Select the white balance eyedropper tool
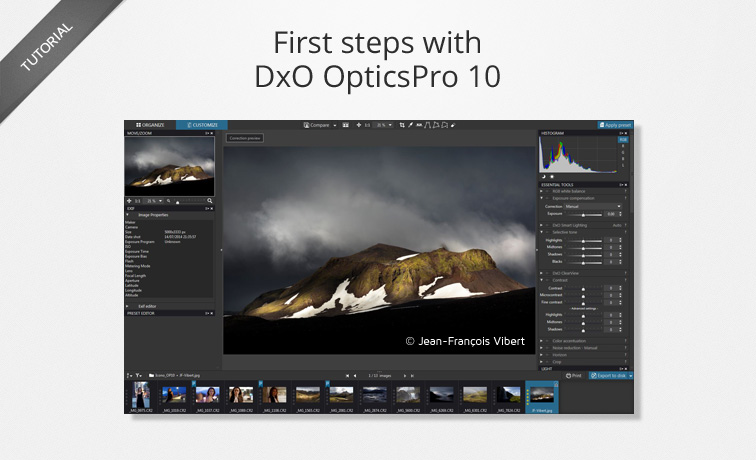Viewport: 756px width, 460px height. click(410, 125)
